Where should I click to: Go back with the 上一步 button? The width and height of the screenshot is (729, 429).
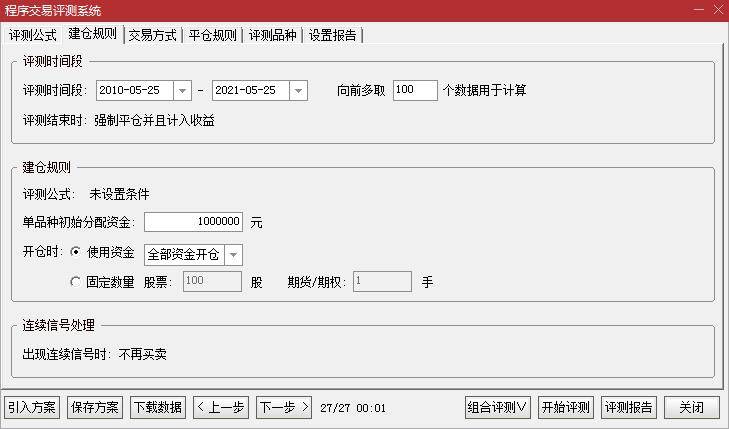pyautogui.click(x=221, y=408)
